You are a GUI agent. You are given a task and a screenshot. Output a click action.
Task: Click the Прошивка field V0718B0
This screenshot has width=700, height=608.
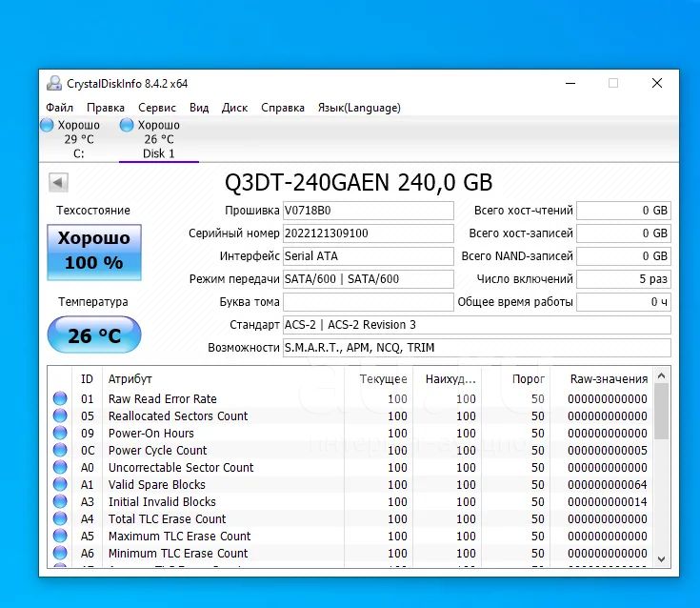pyautogui.click(x=369, y=211)
